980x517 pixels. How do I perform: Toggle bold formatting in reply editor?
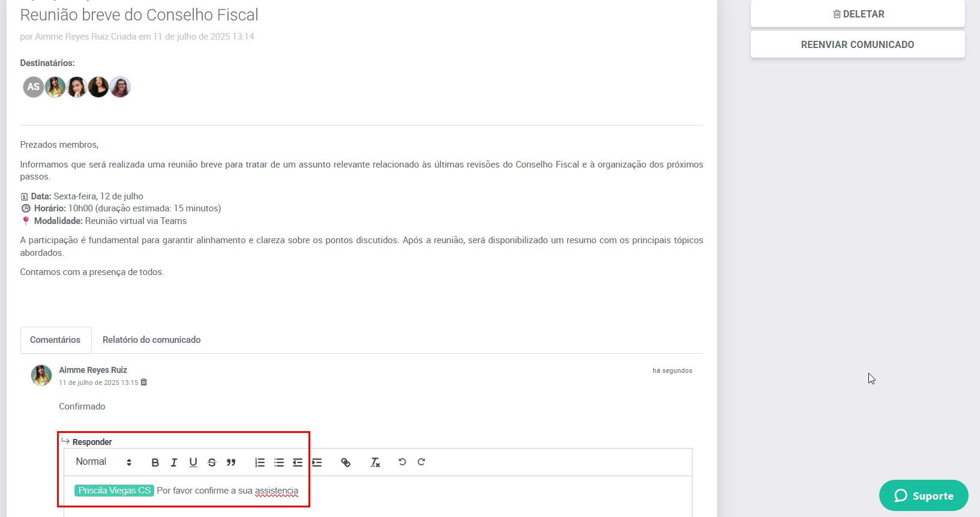pyautogui.click(x=155, y=462)
